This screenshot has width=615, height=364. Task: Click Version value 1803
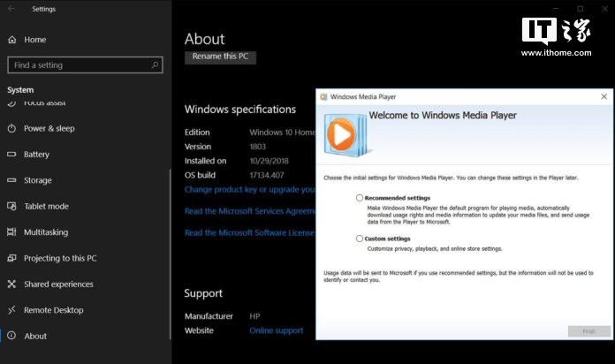(258, 147)
